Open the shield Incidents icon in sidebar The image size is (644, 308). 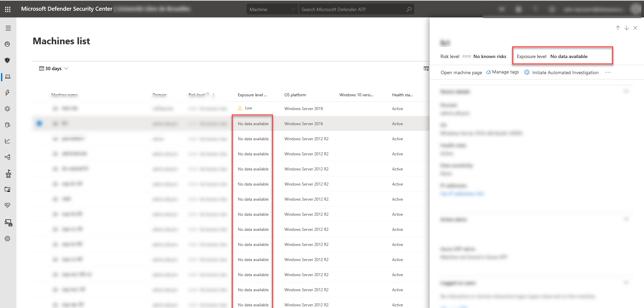pyautogui.click(x=7, y=60)
